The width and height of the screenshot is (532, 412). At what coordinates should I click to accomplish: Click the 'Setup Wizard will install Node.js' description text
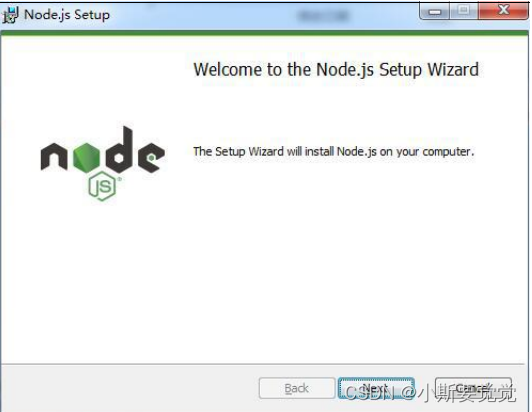334,151
